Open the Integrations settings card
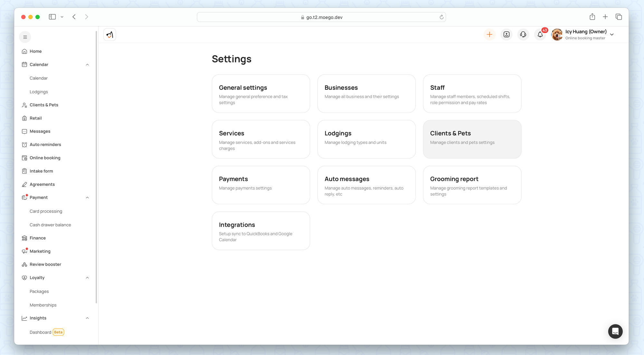The image size is (644, 355). click(x=261, y=231)
